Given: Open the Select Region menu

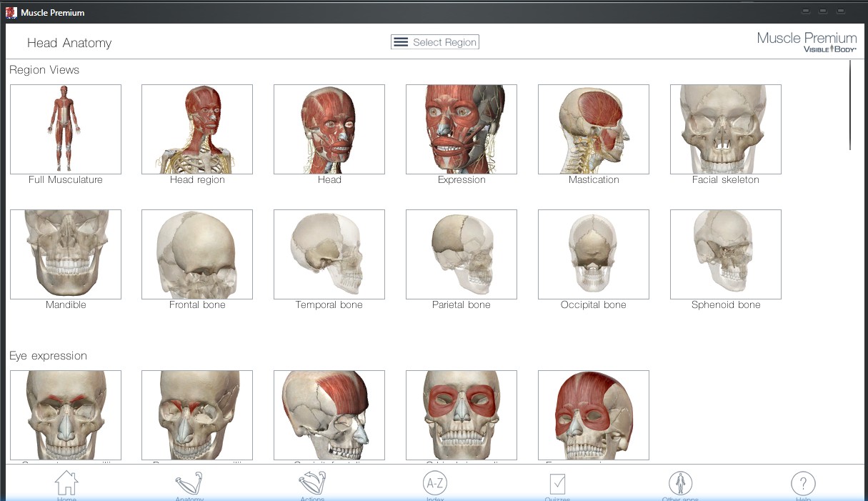Looking at the screenshot, I should [x=435, y=42].
